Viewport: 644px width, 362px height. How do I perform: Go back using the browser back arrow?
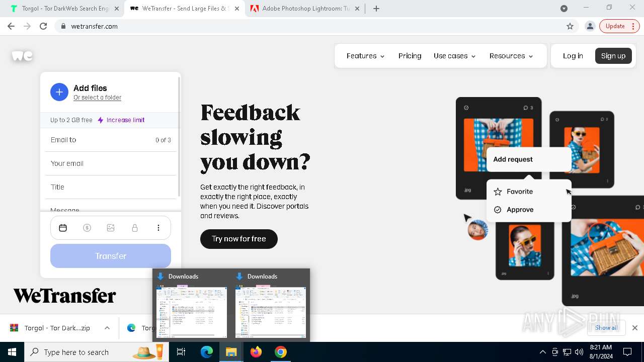coord(11,26)
